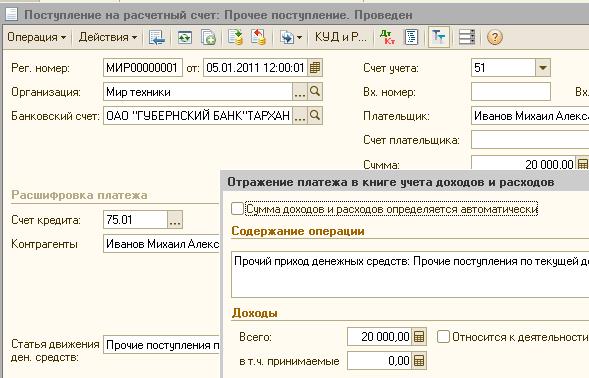This screenshot has width=589, height=378.
Task: Click the Счет учета field with 51
Action: 503,68
